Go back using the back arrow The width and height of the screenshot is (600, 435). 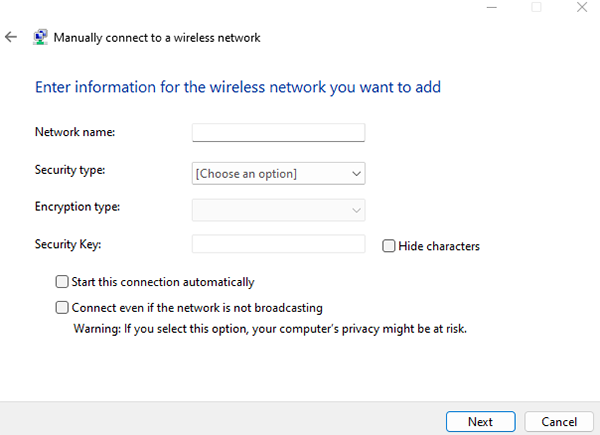pos(11,37)
